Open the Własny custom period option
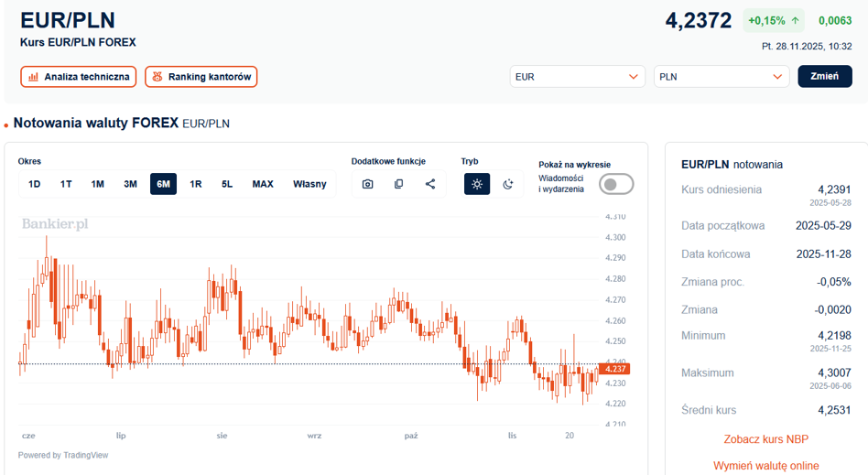The width and height of the screenshot is (868, 475). [x=309, y=184]
